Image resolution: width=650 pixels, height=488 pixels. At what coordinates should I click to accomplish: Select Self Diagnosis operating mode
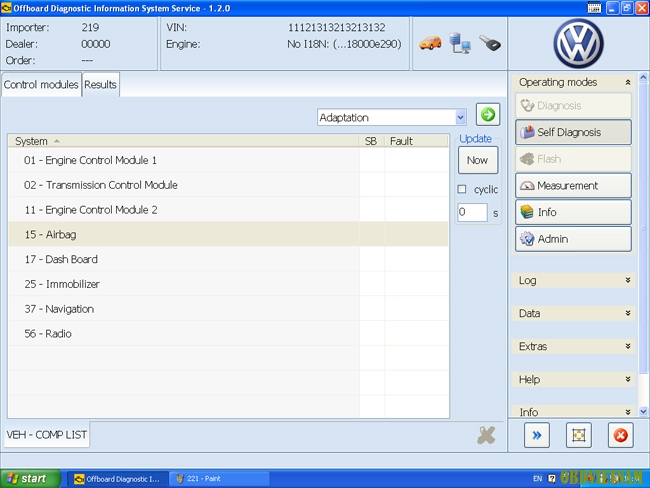tap(573, 132)
